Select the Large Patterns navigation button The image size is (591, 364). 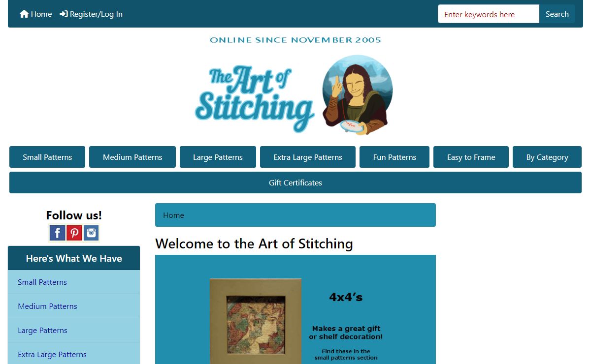(218, 157)
